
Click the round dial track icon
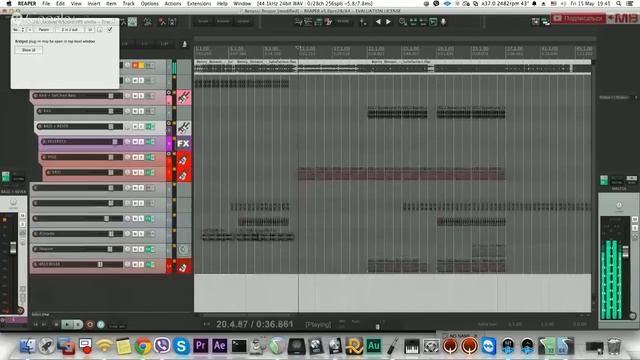click(x=184, y=249)
